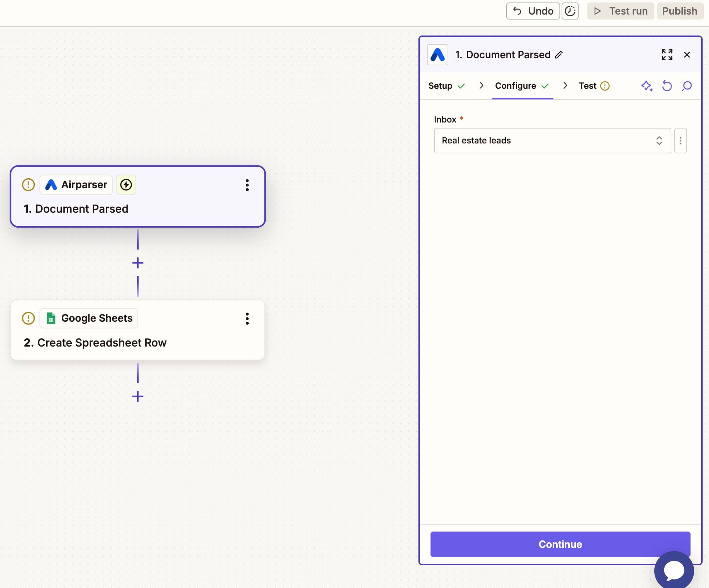
Task: Rename step with the pencil icon
Action: pyautogui.click(x=559, y=55)
